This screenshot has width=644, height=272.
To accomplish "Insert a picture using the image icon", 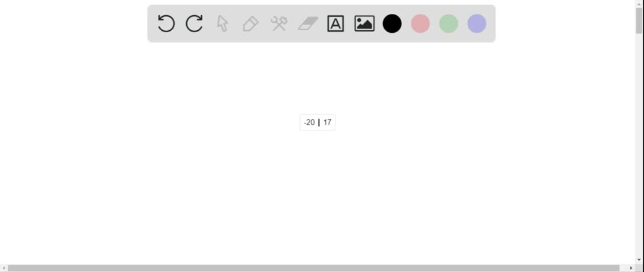I will click(364, 23).
